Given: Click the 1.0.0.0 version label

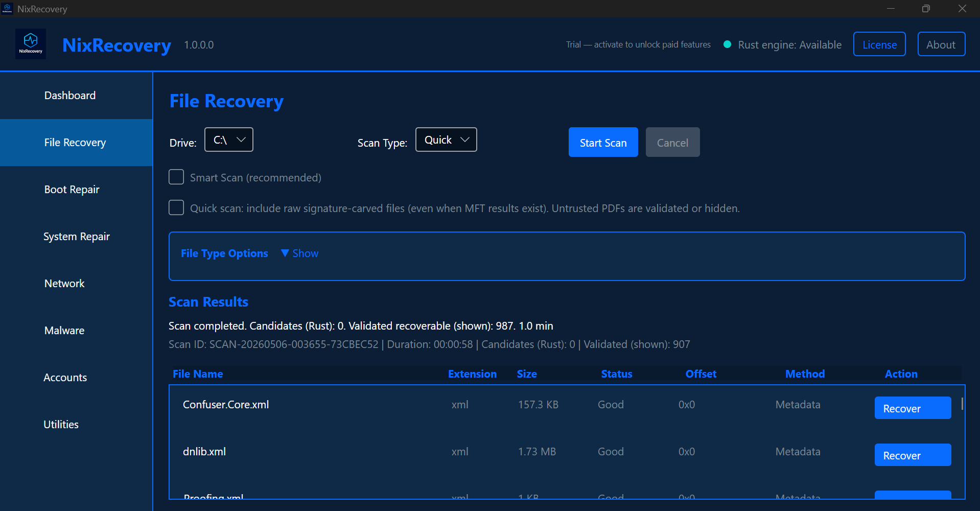Looking at the screenshot, I should click(199, 45).
